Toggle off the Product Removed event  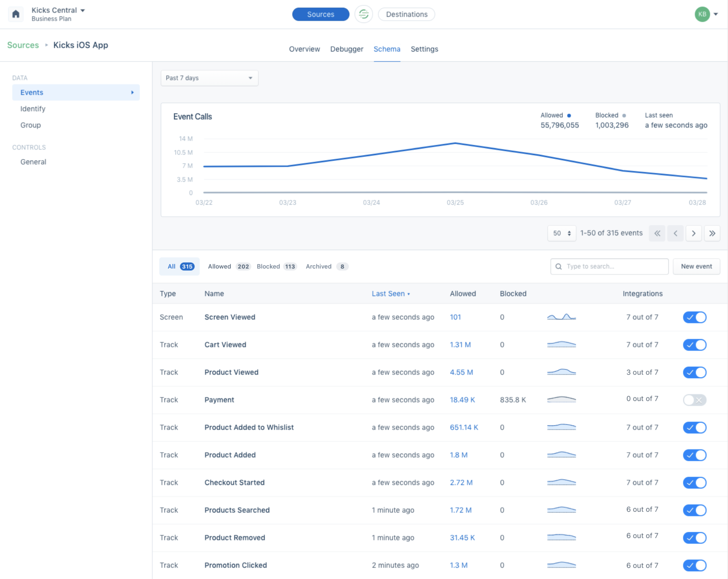point(694,538)
